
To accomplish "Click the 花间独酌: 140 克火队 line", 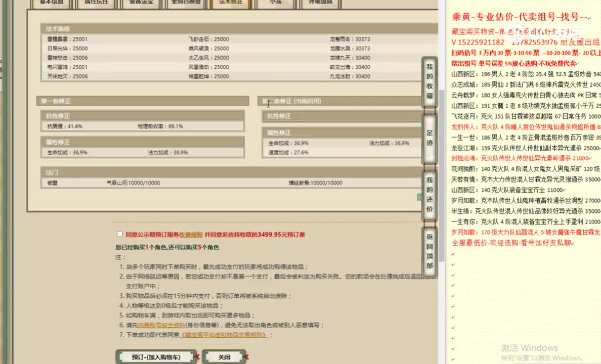I will coord(526,168).
